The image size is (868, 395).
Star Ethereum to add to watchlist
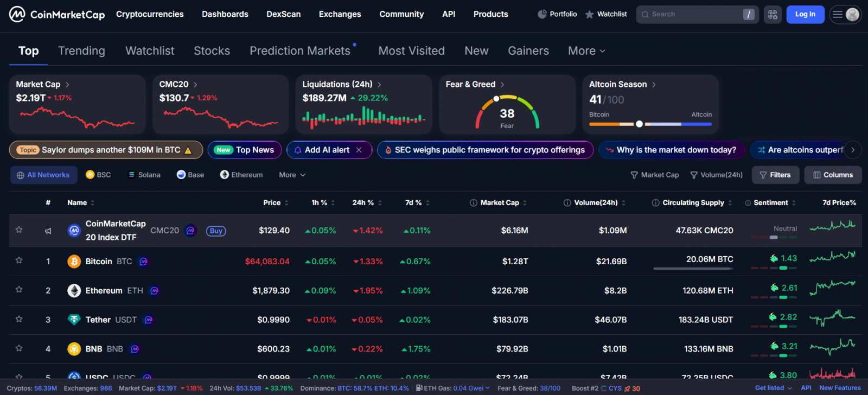coord(19,290)
